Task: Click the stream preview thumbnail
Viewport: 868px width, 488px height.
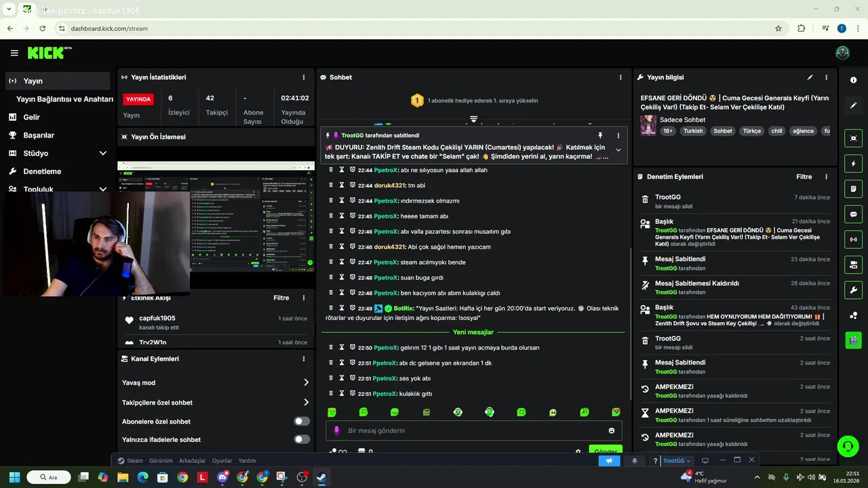Action: click(x=216, y=216)
